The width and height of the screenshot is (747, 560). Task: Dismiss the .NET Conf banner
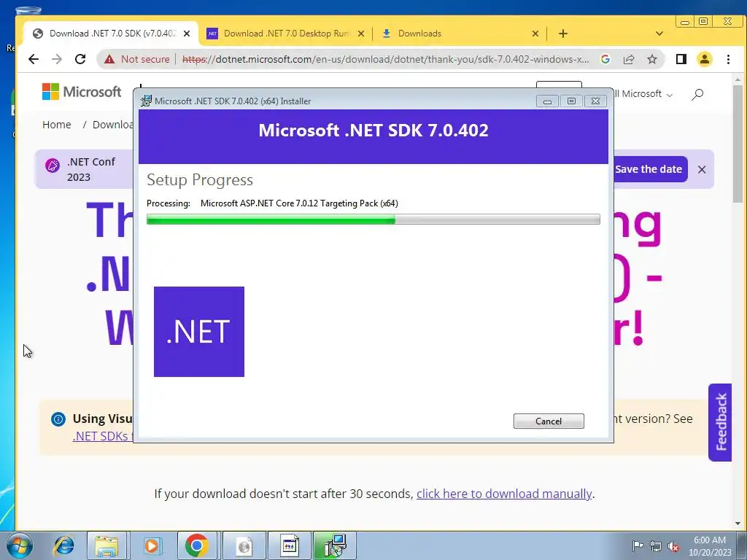point(702,169)
